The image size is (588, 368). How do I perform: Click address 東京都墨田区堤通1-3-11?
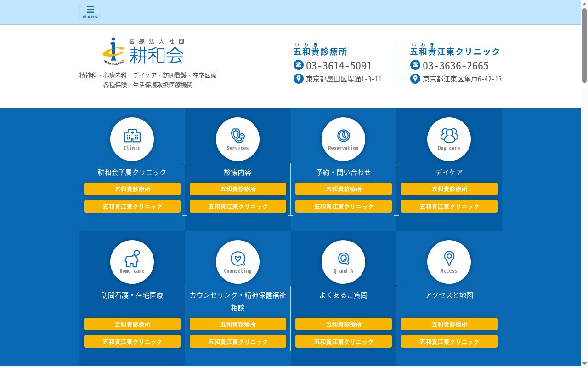pos(344,79)
